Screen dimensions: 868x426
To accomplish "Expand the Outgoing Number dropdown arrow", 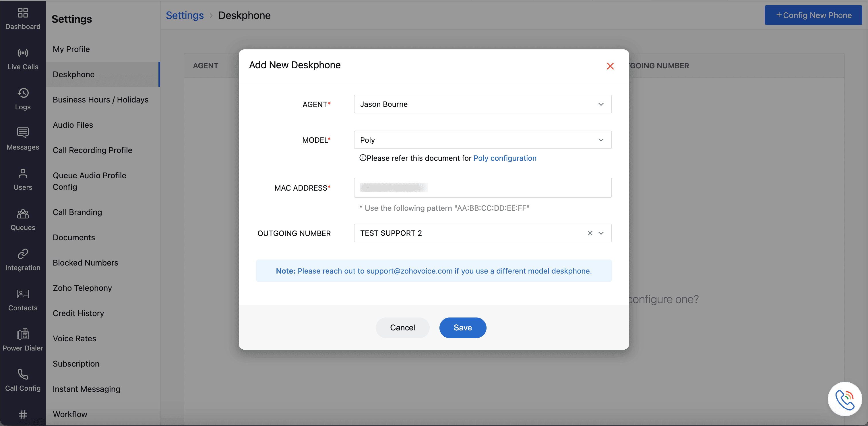I will point(601,233).
